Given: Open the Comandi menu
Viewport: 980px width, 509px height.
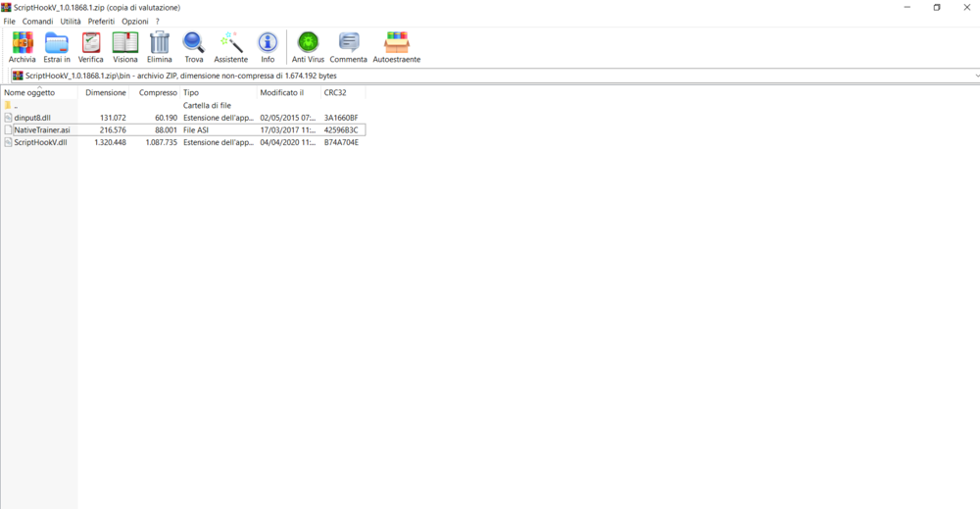Looking at the screenshot, I should click(x=37, y=22).
